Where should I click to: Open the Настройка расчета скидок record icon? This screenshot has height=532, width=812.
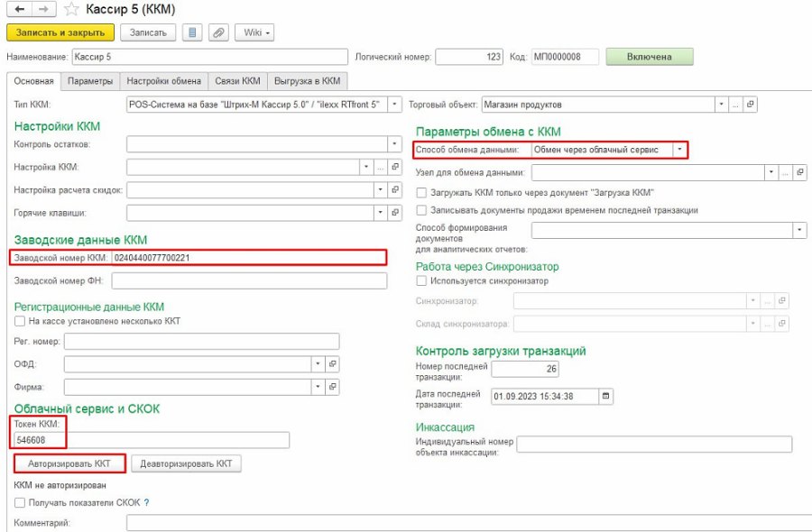tap(395, 189)
